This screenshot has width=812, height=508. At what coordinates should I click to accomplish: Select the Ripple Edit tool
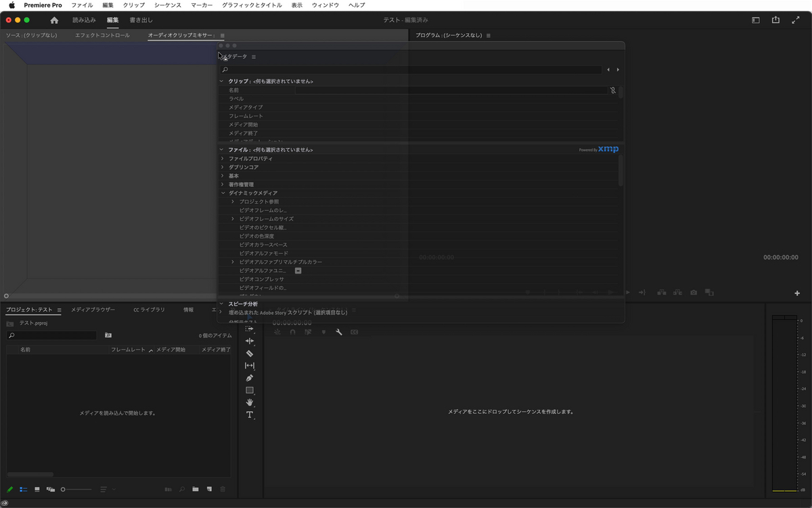[x=250, y=341]
